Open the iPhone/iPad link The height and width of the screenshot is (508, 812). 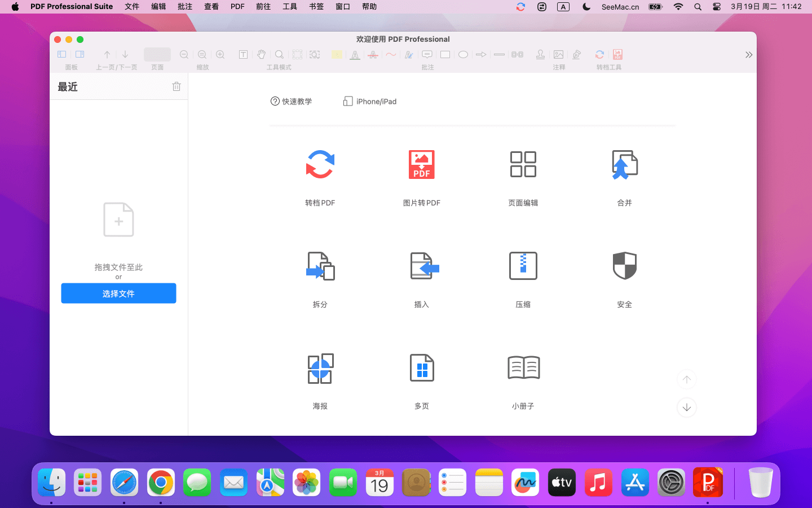click(x=370, y=102)
